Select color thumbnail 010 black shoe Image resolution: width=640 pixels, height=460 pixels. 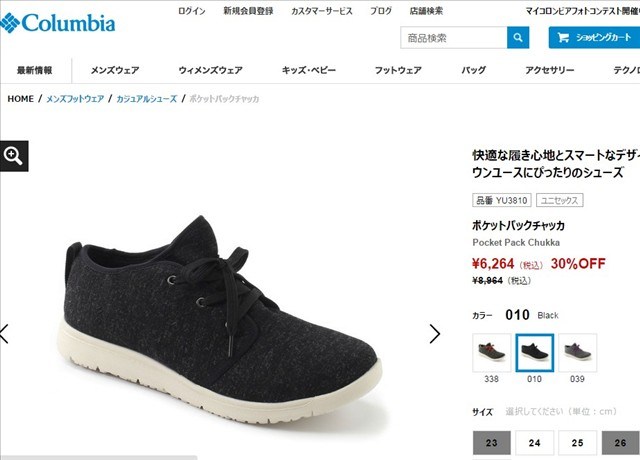tap(534, 353)
